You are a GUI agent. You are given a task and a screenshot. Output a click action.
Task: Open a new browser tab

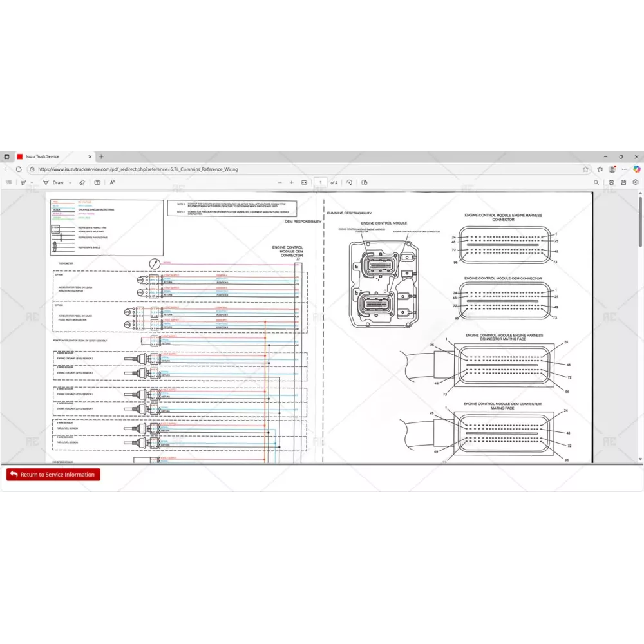[x=101, y=156]
